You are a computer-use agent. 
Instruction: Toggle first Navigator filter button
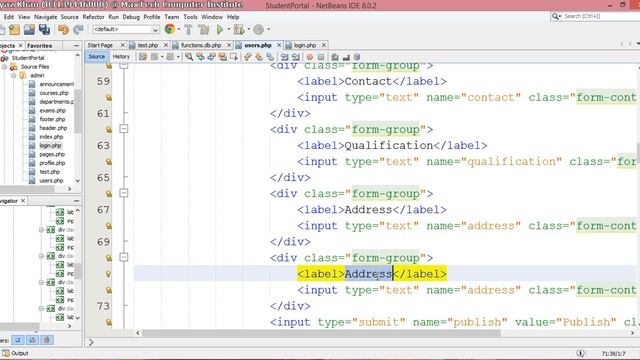coord(18,340)
